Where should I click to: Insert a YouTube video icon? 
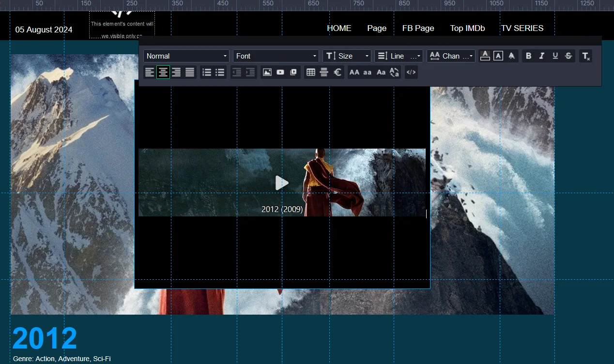coord(280,73)
